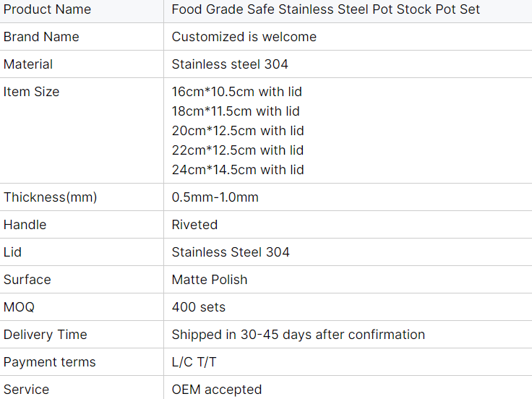Click the '0.5mm-1.0mm' thickness value
This screenshot has height=399, width=532.
click(215, 197)
